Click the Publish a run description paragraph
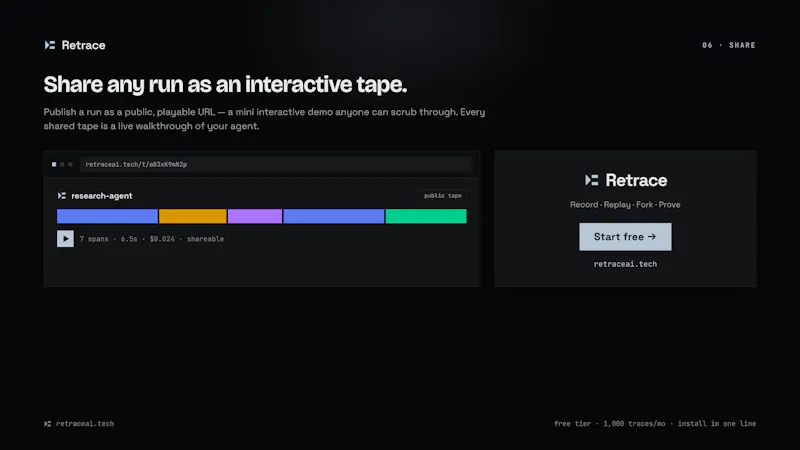The width and height of the screenshot is (800, 450). point(264,119)
